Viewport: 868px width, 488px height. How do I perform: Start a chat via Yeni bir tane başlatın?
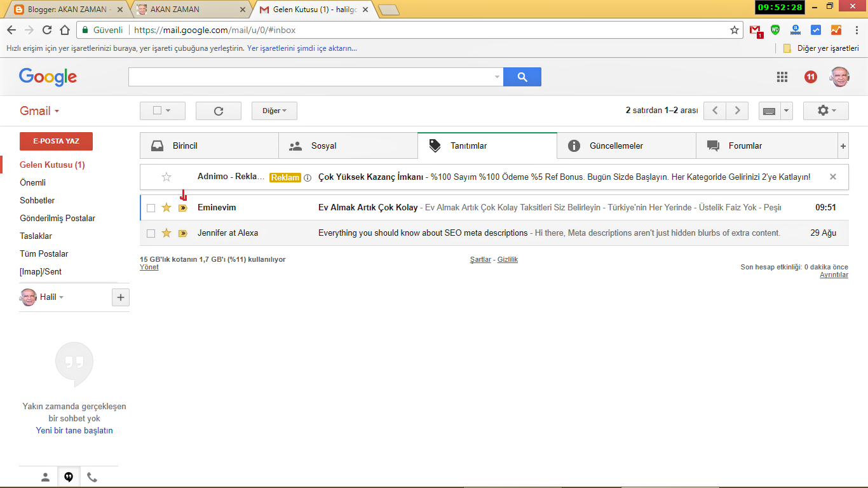pyautogui.click(x=74, y=431)
